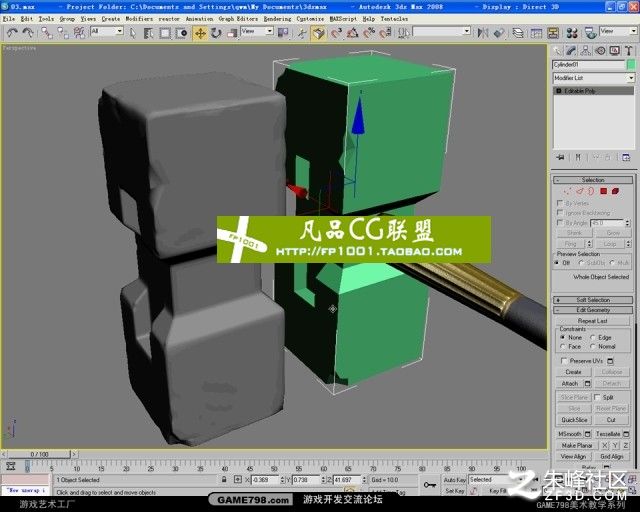Tick the Ignore Backfacing checkbox
Viewport: 640px width, 512px height.
point(560,213)
